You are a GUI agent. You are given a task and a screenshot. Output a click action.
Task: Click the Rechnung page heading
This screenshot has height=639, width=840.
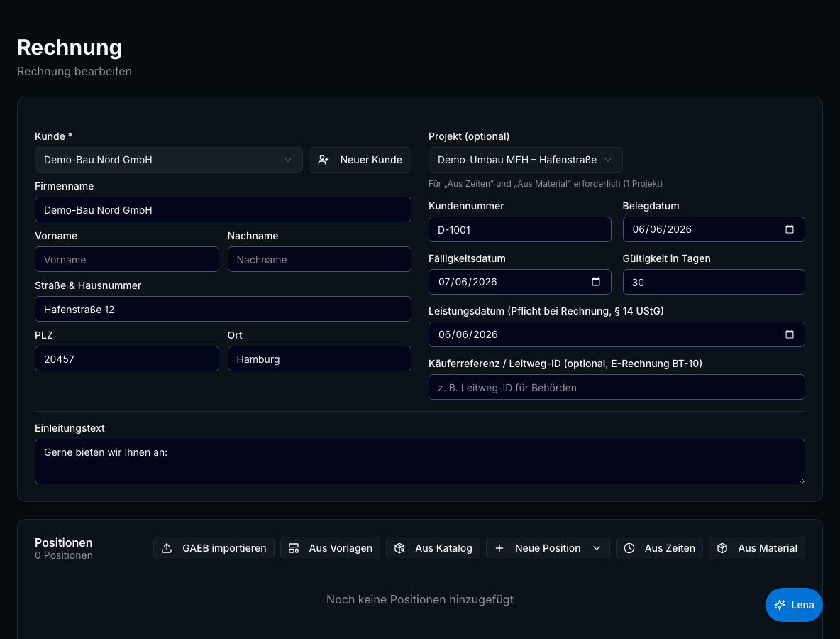70,47
